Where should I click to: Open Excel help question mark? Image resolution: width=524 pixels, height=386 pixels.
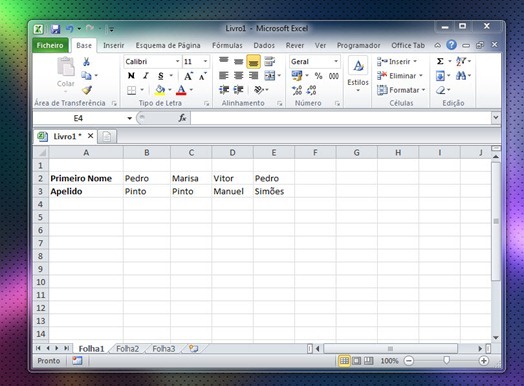[x=451, y=45]
